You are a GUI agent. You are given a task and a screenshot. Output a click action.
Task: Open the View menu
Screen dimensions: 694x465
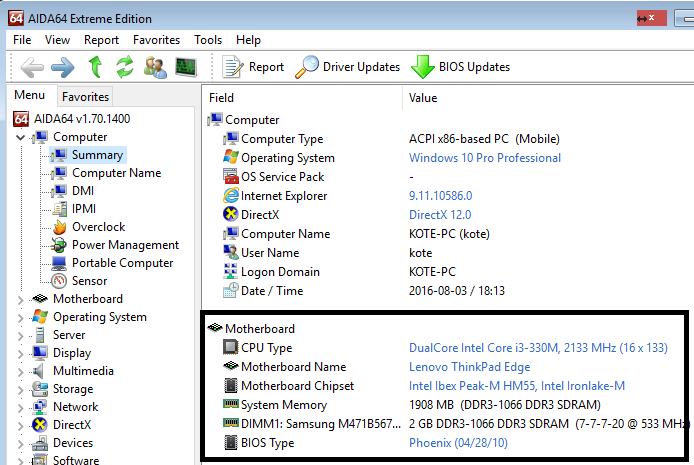tap(57, 40)
